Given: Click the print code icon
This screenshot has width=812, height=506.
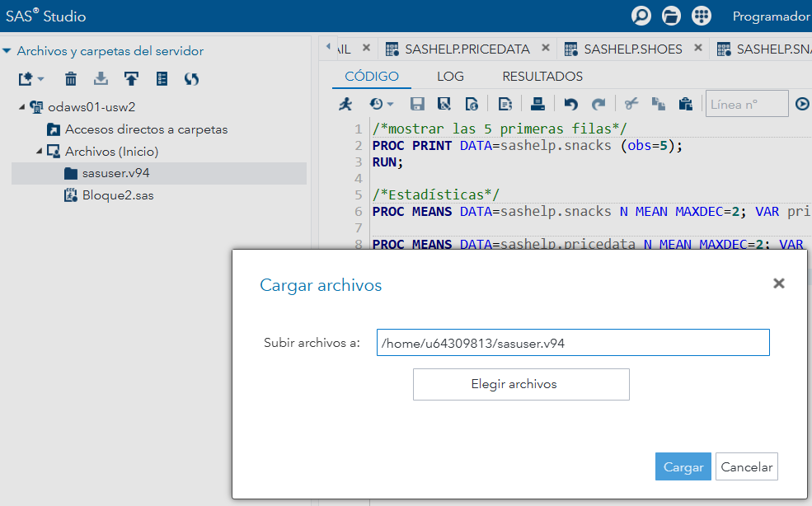Looking at the screenshot, I should (537, 104).
